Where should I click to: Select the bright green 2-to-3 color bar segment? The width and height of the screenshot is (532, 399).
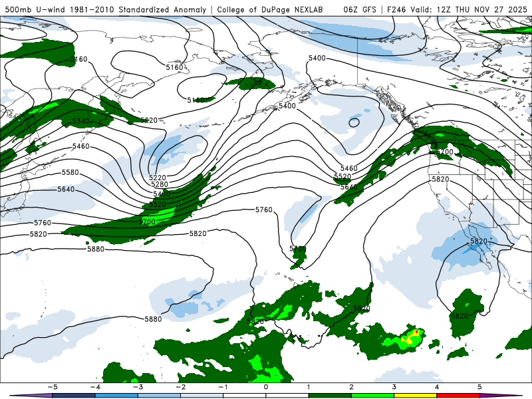pos(372,396)
